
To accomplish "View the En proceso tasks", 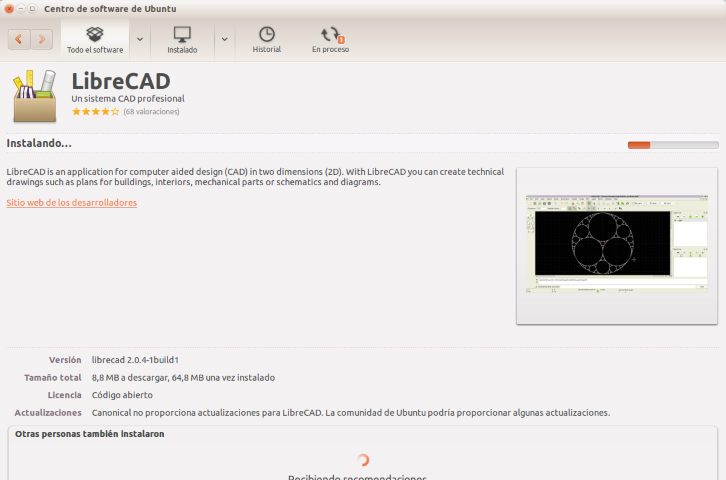I will pos(331,40).
